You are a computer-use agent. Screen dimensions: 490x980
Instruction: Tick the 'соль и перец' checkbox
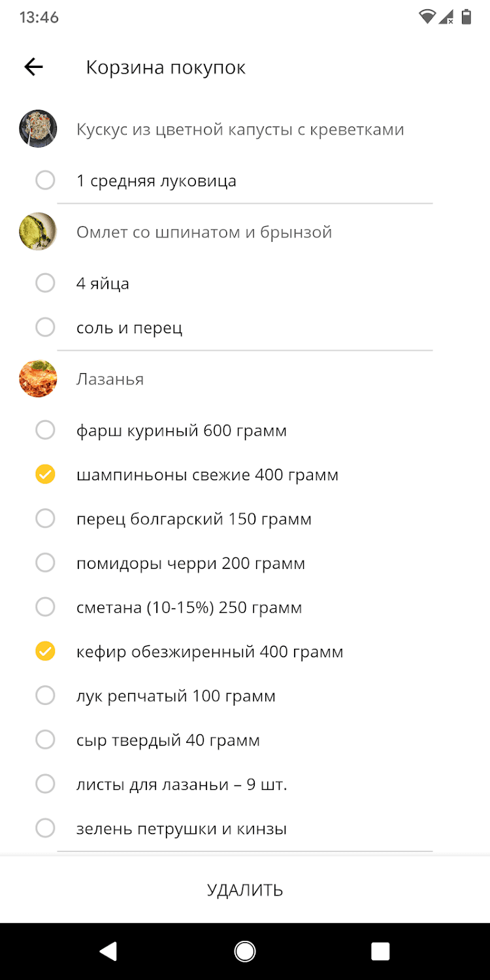pyautogui.click(x=45, y=327)
